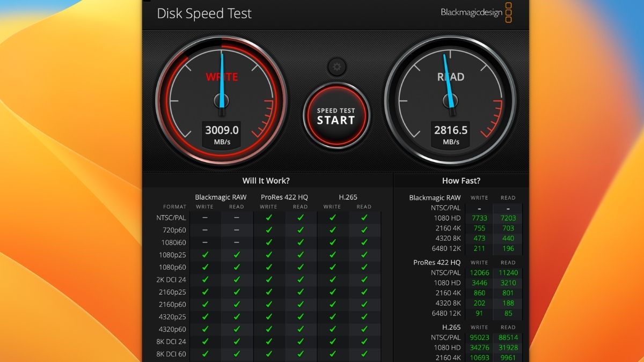Click Blackmagic RAW 6480 12K write value 211

coord(479,249)
